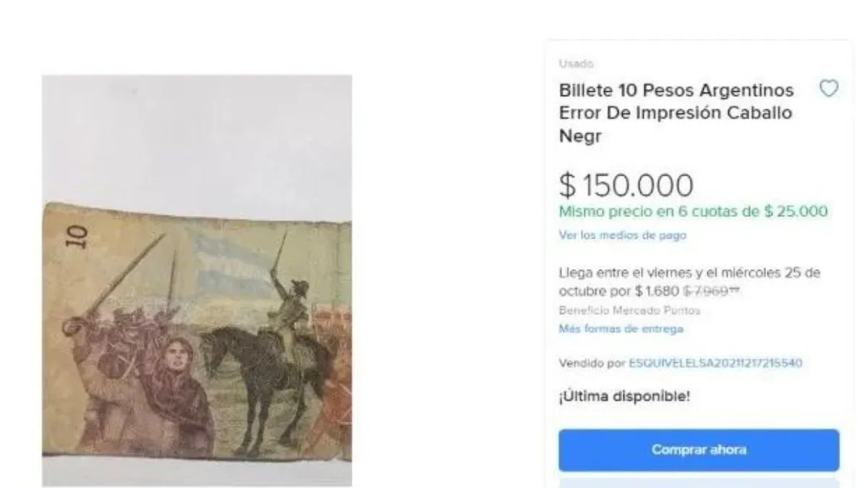Open Ver los medios de pago link
Screen dimensions: 868x488
(622, 235)
